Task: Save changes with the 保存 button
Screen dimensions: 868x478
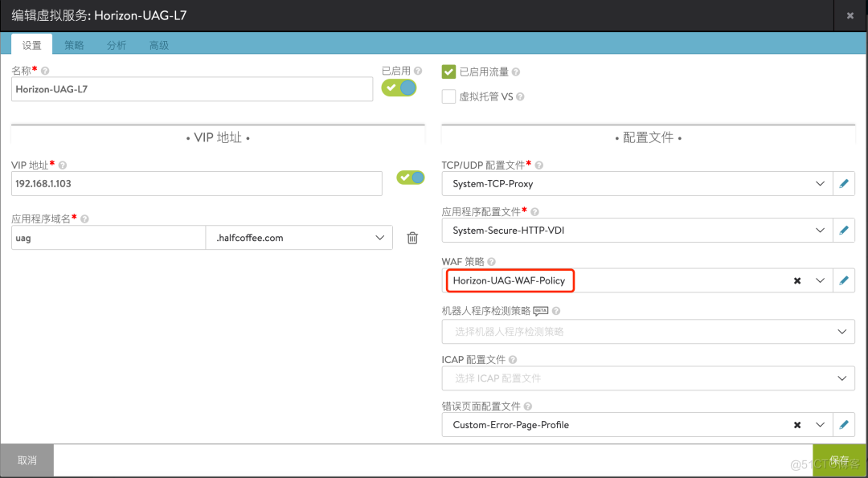Action: tap(838, 460)
